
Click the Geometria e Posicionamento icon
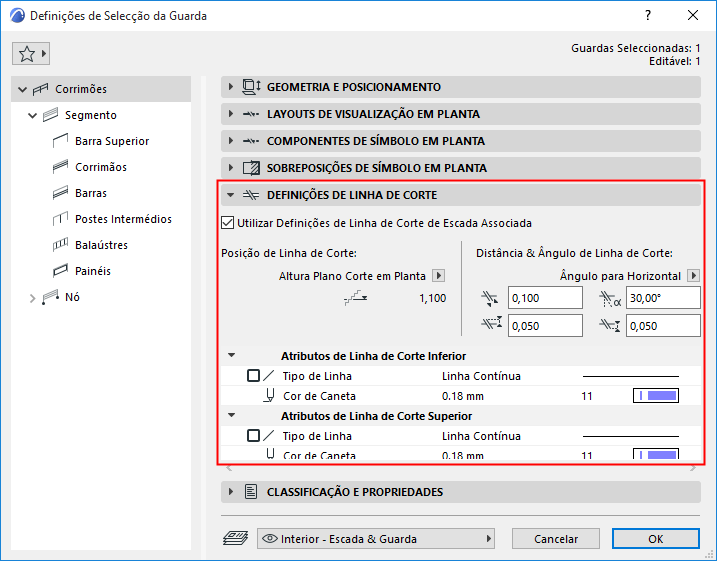251,87
